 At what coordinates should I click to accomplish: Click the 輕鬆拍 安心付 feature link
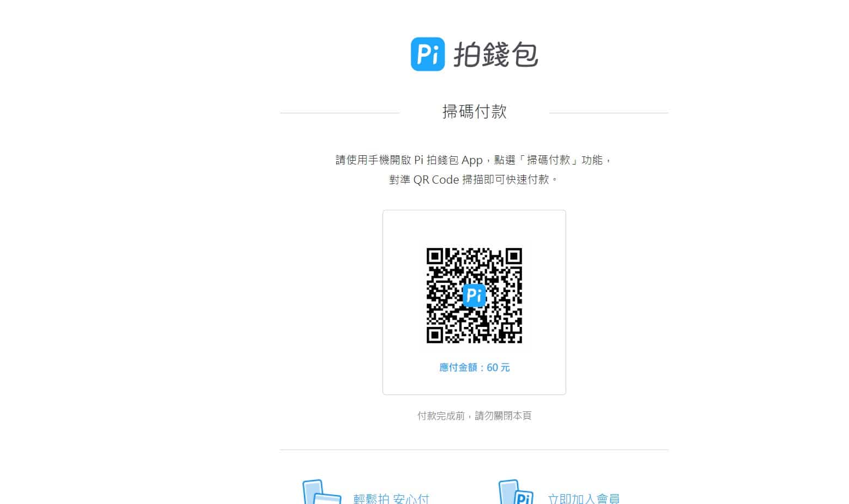pyautogui.click(x=391, y=497)
